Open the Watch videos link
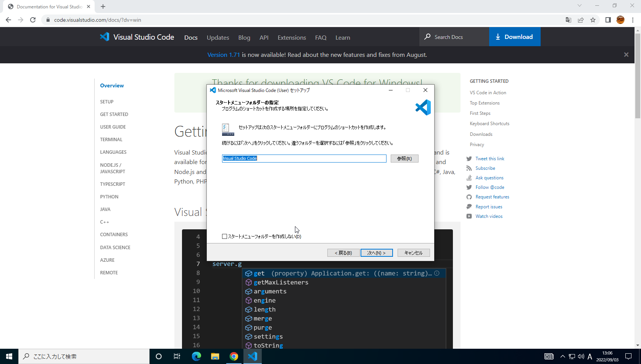 (489, 216)
